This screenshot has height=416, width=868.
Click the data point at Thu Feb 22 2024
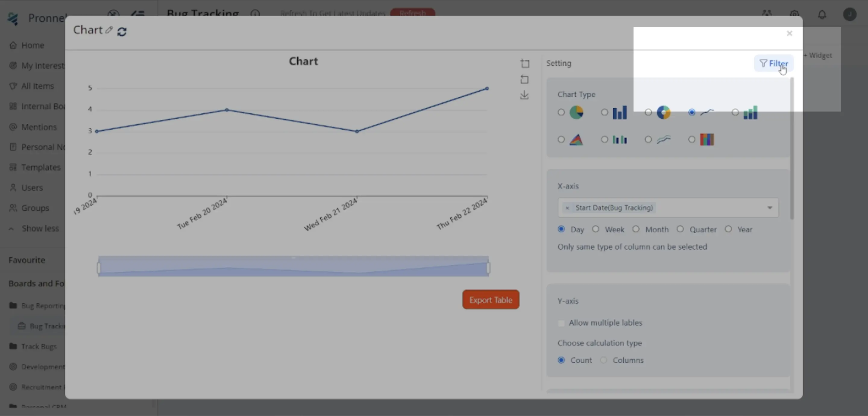[x=487, y=88]
